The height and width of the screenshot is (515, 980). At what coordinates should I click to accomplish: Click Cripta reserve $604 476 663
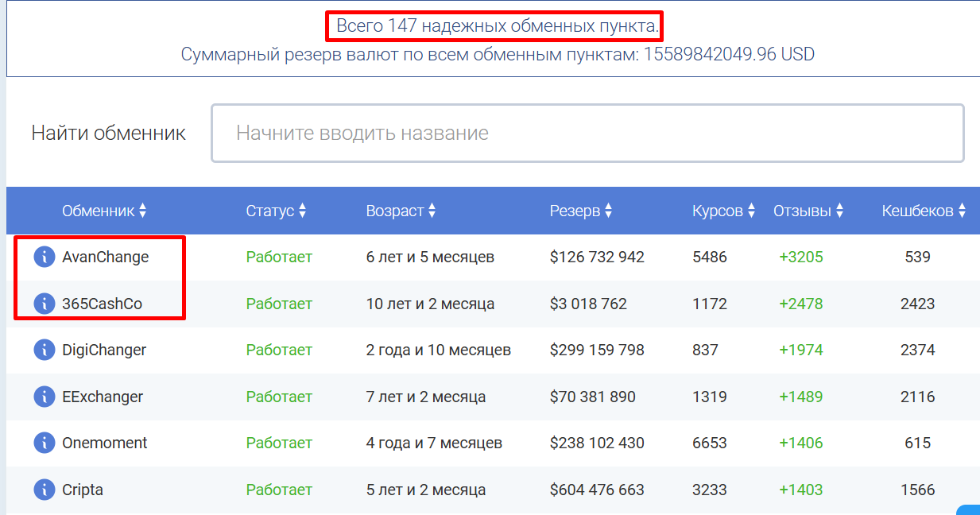(x=597, y=490)
